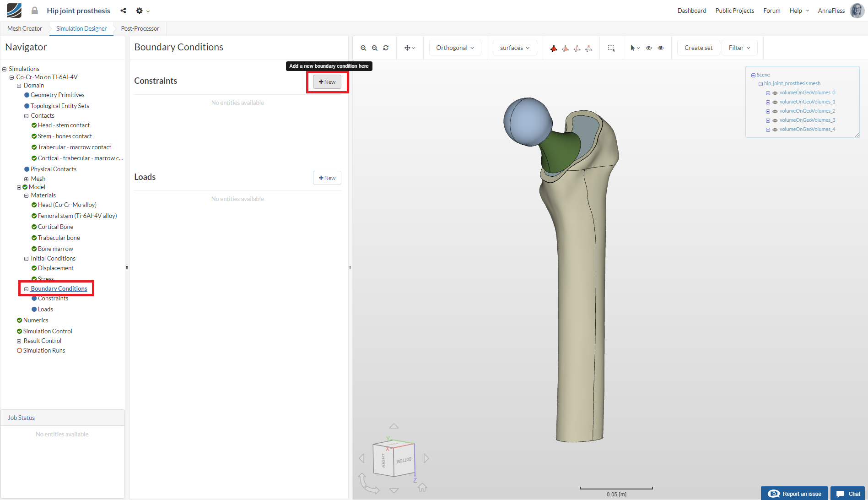Open the Orthogonal projection dropdown
The height and width of the screenshot is (500, 868).
(455, 48)
